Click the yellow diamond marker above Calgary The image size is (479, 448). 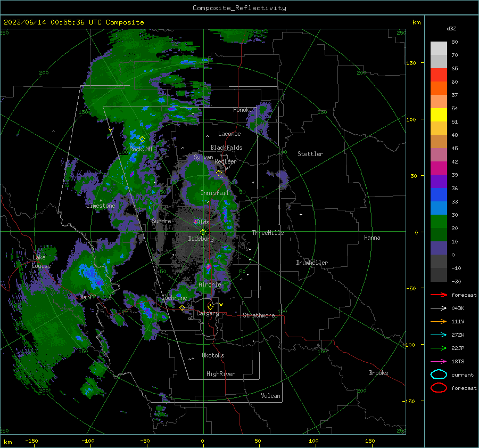pyautogui.click(x=210, y=307)
